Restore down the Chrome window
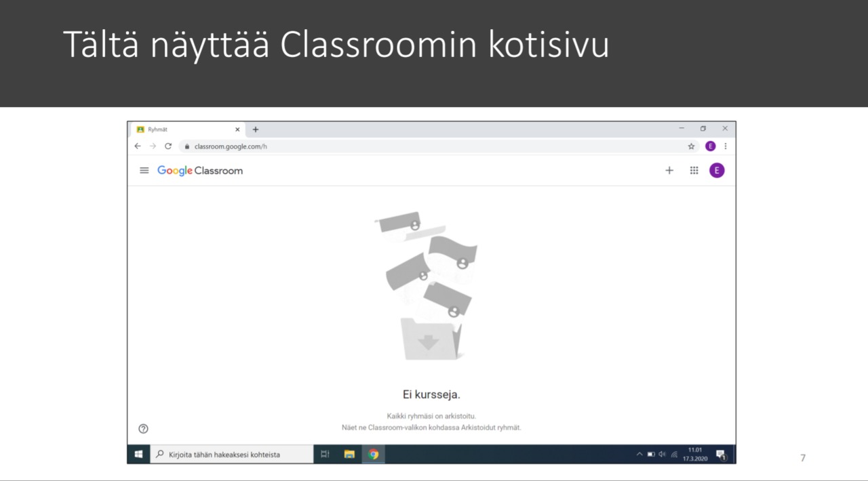 tap(703, 128)
